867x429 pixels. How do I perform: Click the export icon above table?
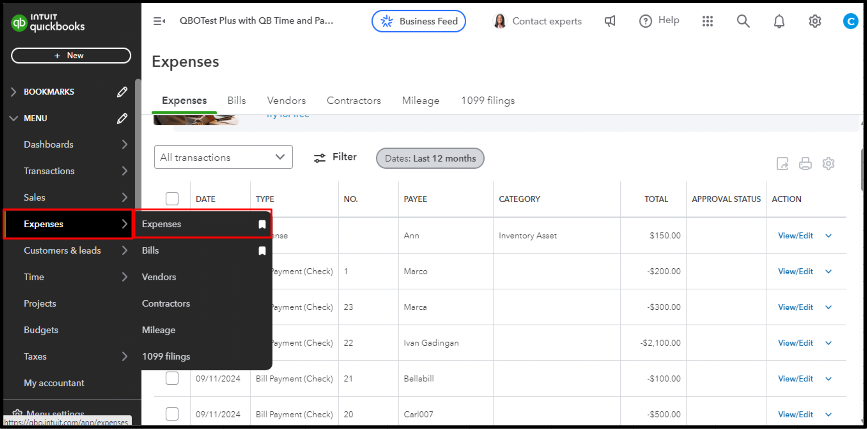tap(782, 164)
